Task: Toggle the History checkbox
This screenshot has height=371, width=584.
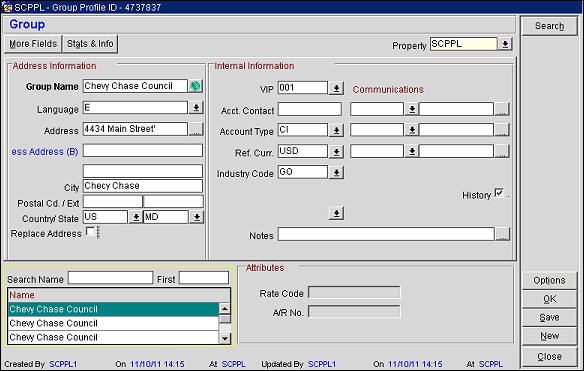Action: point(499,193)
